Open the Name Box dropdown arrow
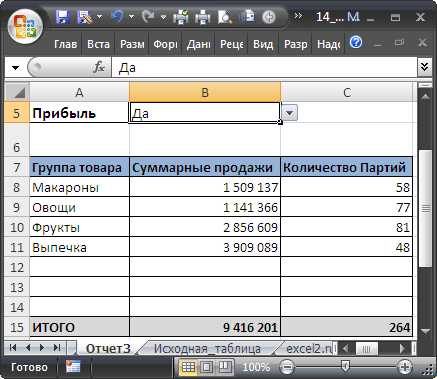The image size is (437, 379). (x=15, y=68)
